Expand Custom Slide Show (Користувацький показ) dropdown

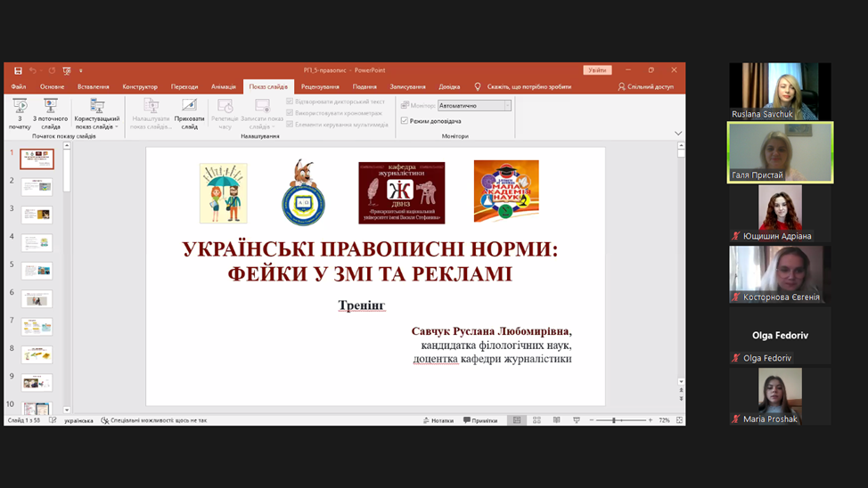96,115
